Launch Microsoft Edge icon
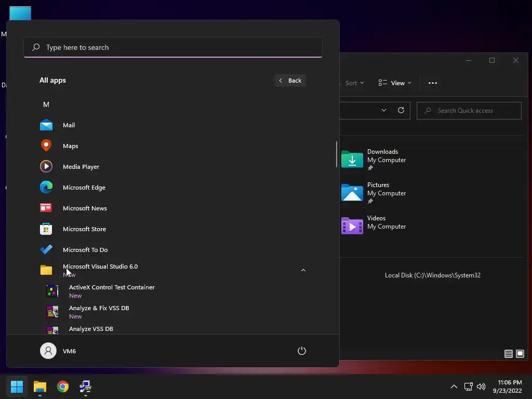Image resolution: width=532 pixels, height=399 pixels. click(46, 187)
